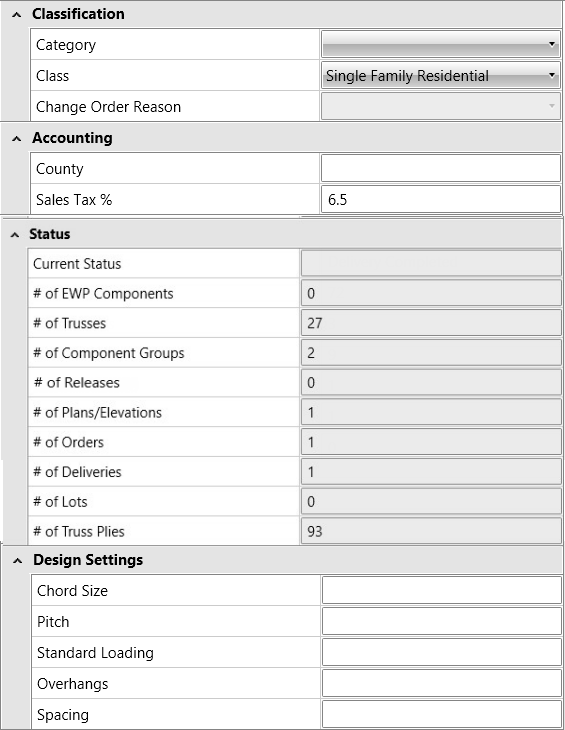565x730 pixels.
Task: Select the Current Status field
Action: click(x=431, y=264)
